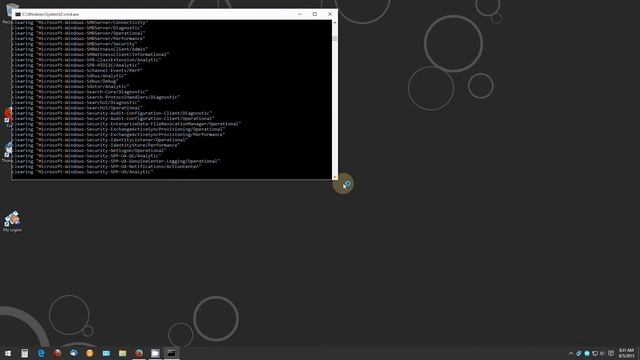Click the line ending SMBWitnessClient/Informational

[x=90, y=54]
